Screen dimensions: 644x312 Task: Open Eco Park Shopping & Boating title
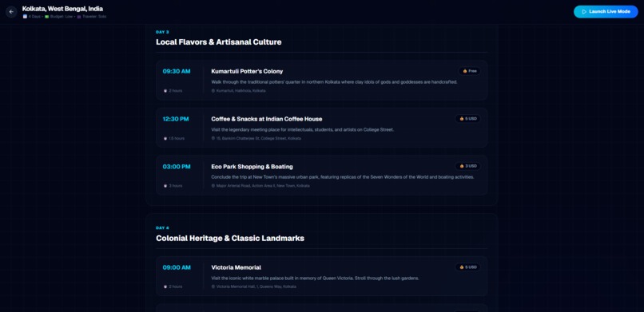pyautogui.click(x=252, y=167)
